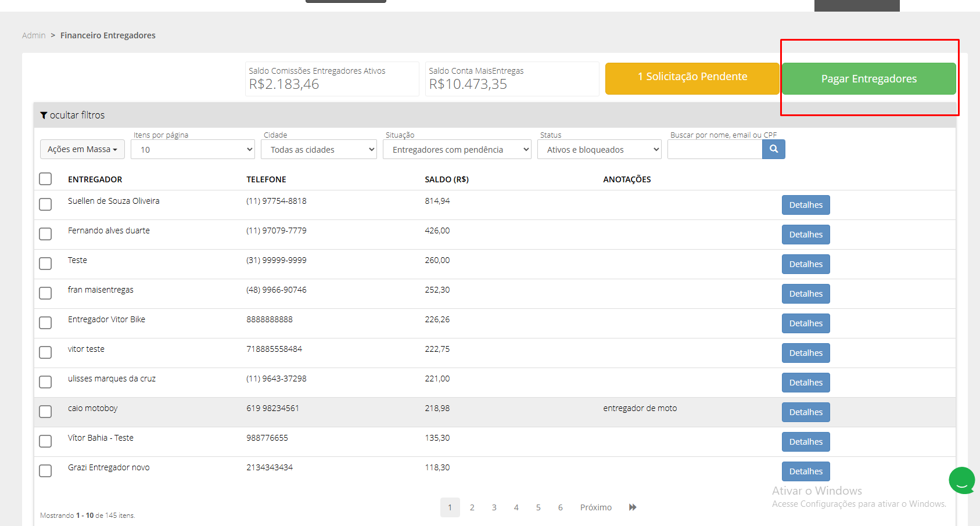The image size is (980, 526).
Task: Go to pagination page 3
Action: pos(494,507)
